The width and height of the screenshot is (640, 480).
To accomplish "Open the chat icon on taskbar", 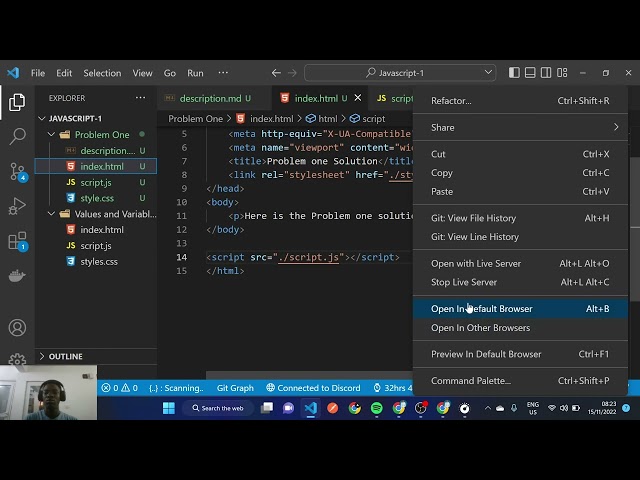I will [x=289, y=408].
